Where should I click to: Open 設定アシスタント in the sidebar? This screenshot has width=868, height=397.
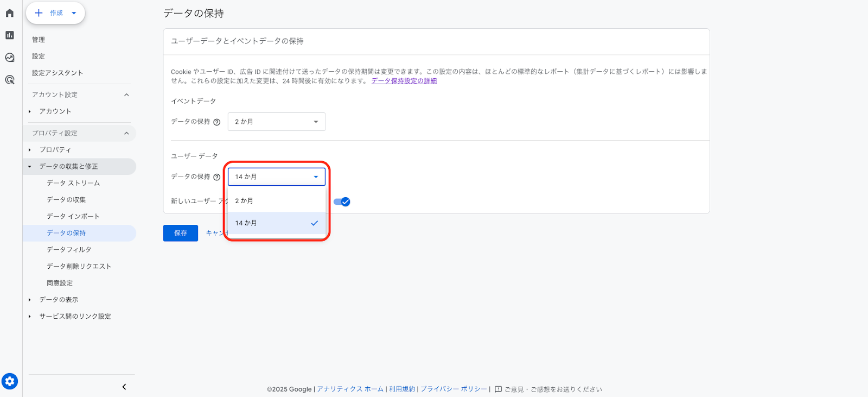pyautogui.click(x=58, y=73)
